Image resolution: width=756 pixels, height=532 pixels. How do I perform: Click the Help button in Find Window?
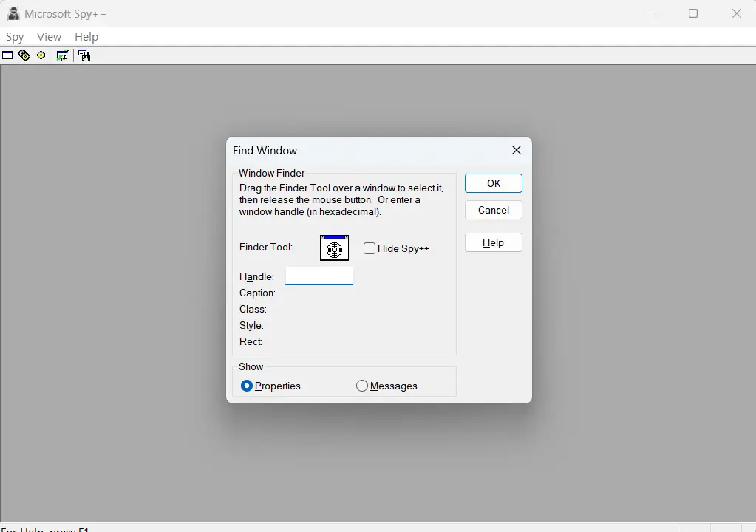(493, 242)
